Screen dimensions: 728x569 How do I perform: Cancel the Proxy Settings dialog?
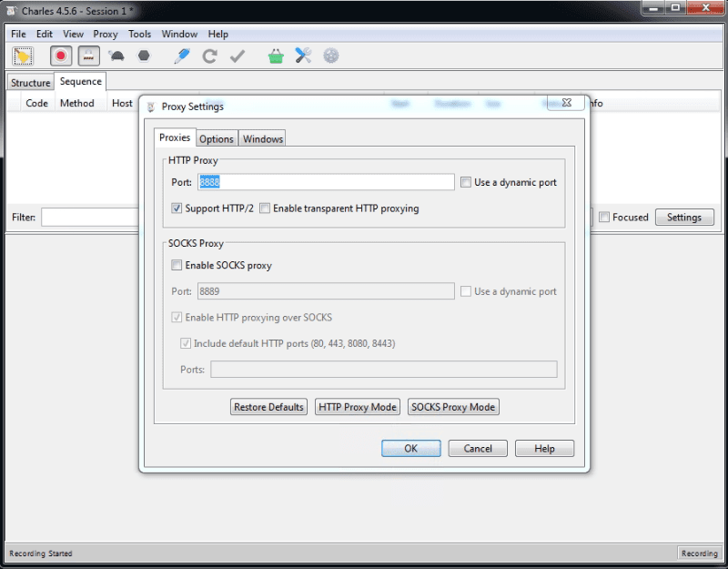pyautogui.click(x=478, y=448)
